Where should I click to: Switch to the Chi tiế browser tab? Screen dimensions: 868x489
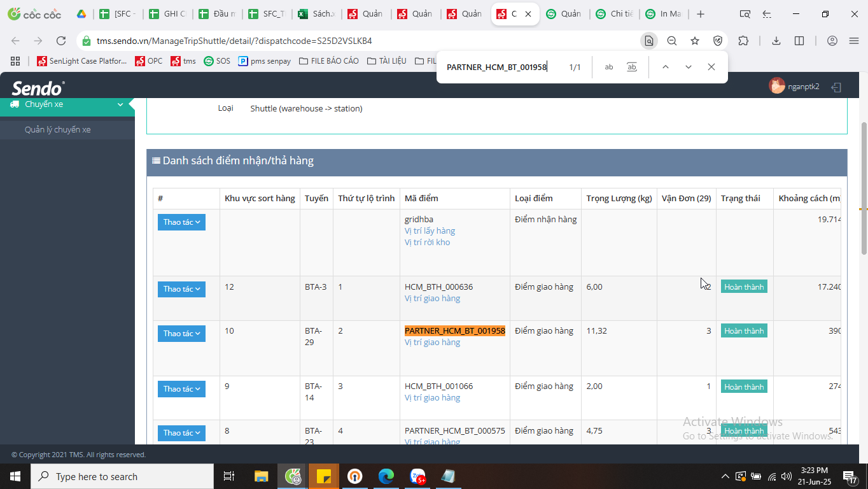tap(615, 14)
